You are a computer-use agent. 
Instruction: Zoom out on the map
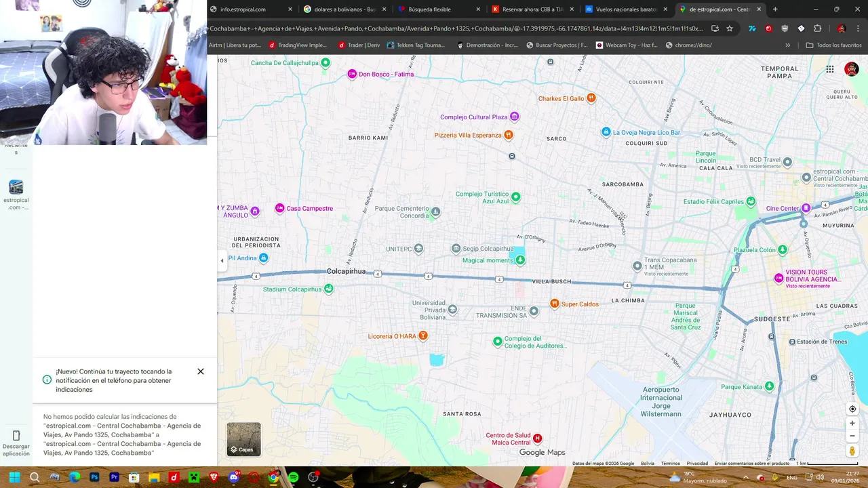pos(852,436)
